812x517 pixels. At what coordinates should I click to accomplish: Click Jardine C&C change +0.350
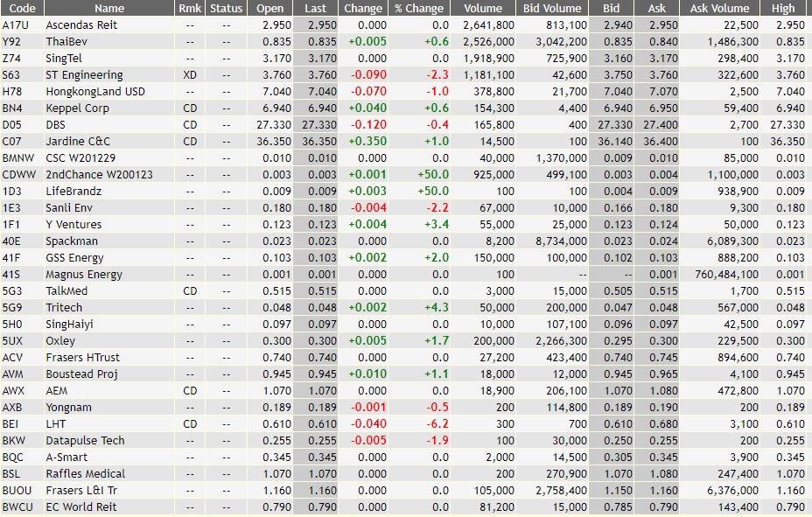[367, 142]
